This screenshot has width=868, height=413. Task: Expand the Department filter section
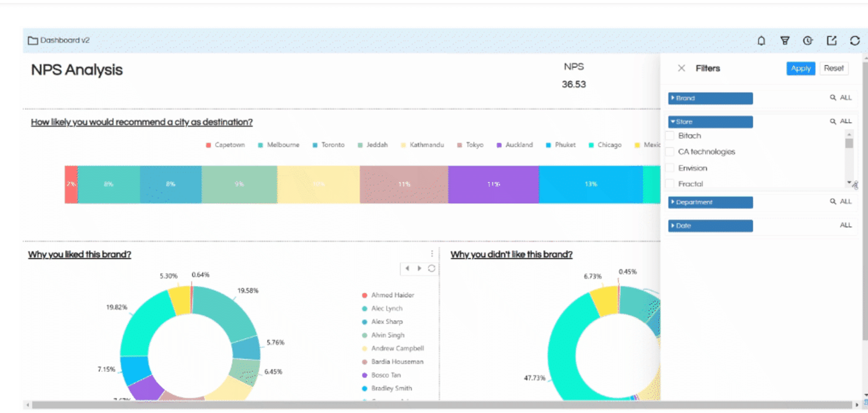pos(710,203)
